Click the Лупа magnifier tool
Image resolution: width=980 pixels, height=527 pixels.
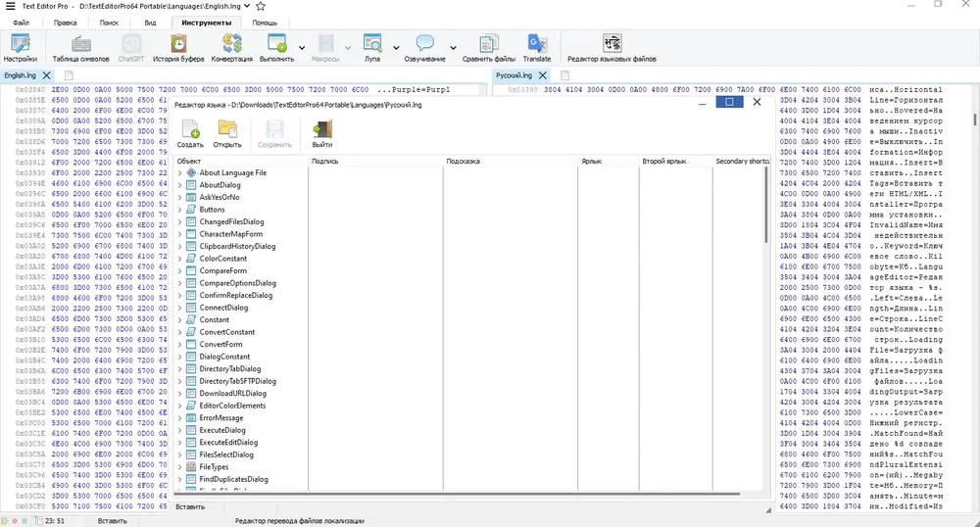click(x=371, y=48)
